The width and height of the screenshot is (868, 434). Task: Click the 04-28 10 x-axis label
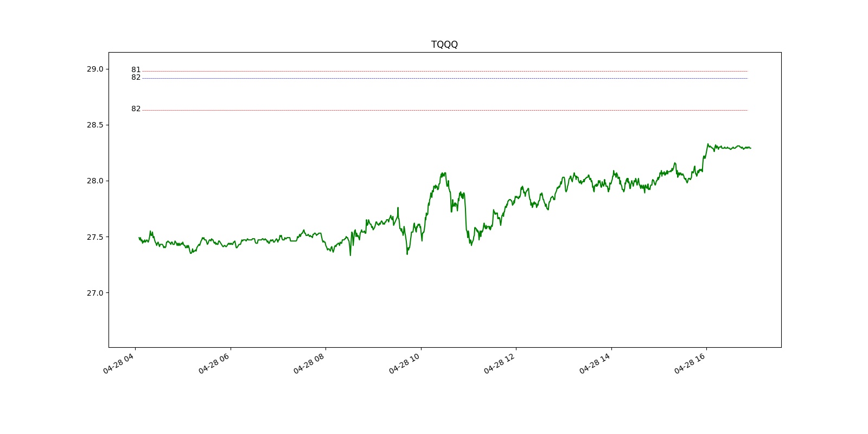[x=405, y=363]
